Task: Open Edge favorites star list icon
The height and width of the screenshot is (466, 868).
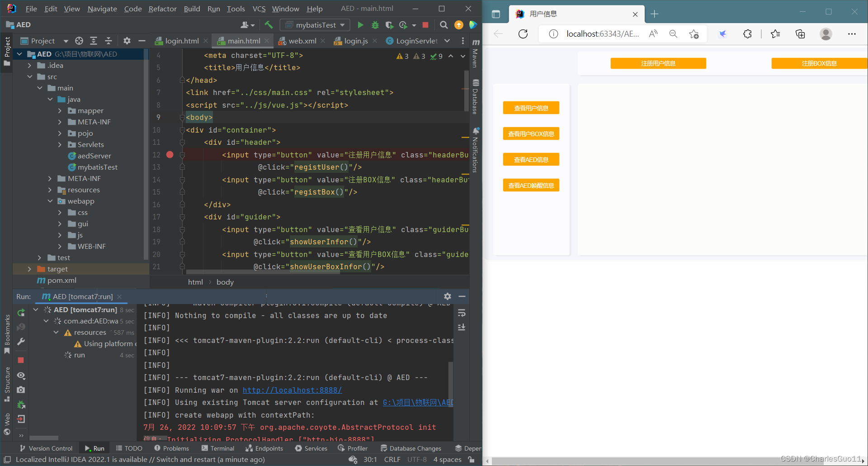Action: click(775, 34)
